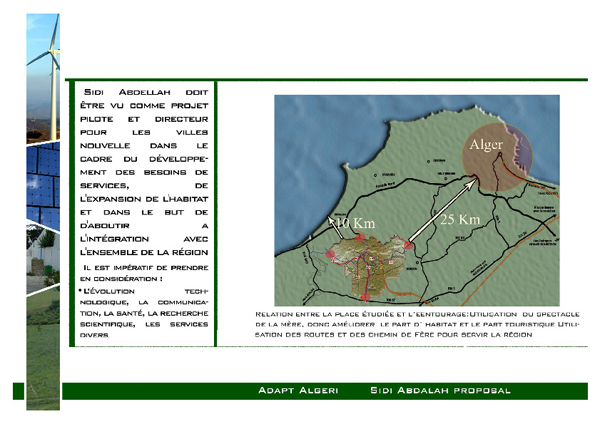The height and width of the screenshot is (424, 600).
Task: Click the small green square left of footer bar
Action: pos(18,389)
